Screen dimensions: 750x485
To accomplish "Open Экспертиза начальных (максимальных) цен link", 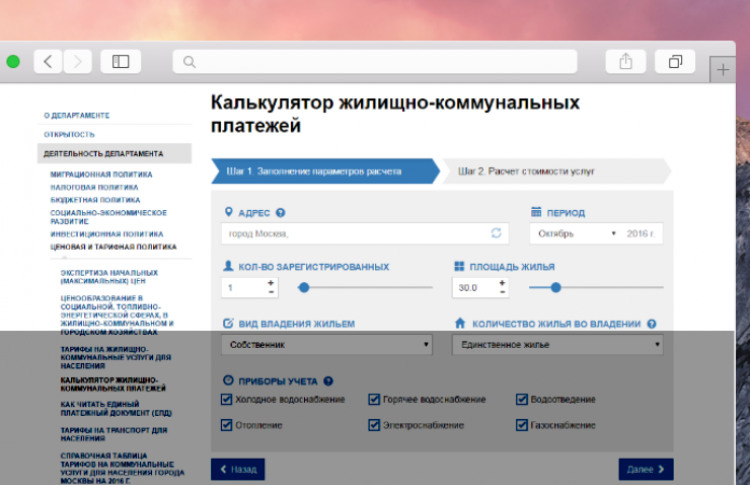I will (109, 276).
